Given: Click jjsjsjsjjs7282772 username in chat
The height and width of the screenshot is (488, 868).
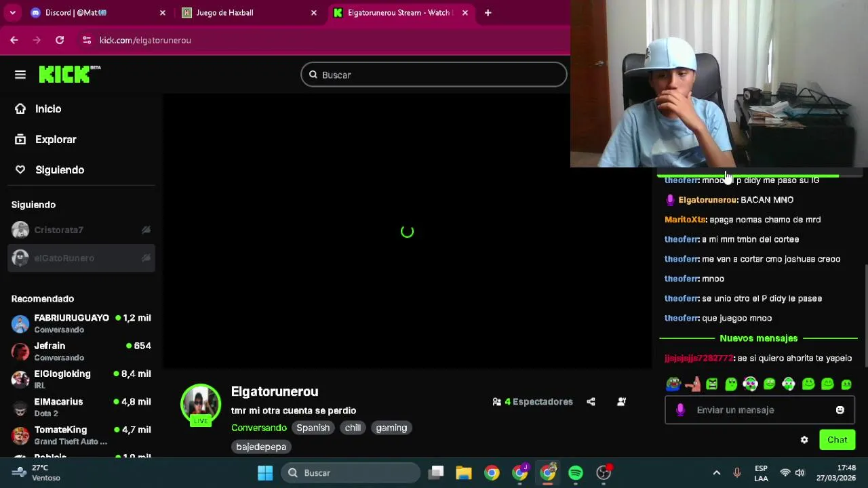Looking at the screenshot, I should pyautogui.click(x=699, y=358).
